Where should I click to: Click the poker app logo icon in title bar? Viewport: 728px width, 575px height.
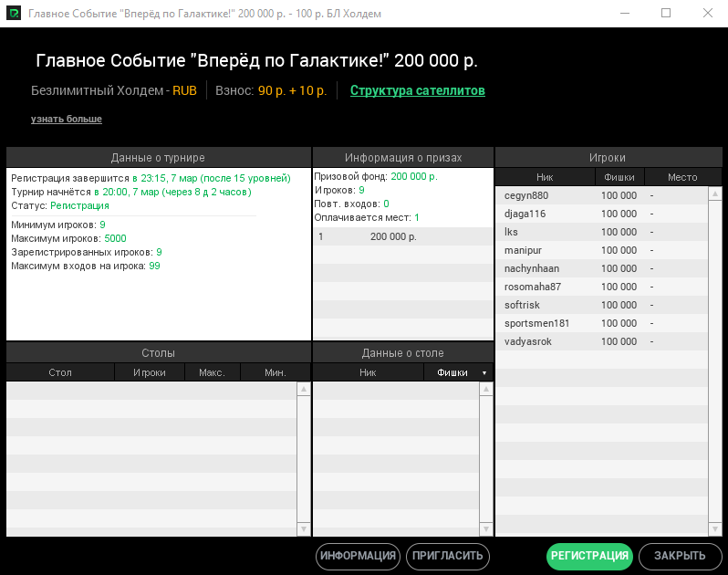coord(14,14)
